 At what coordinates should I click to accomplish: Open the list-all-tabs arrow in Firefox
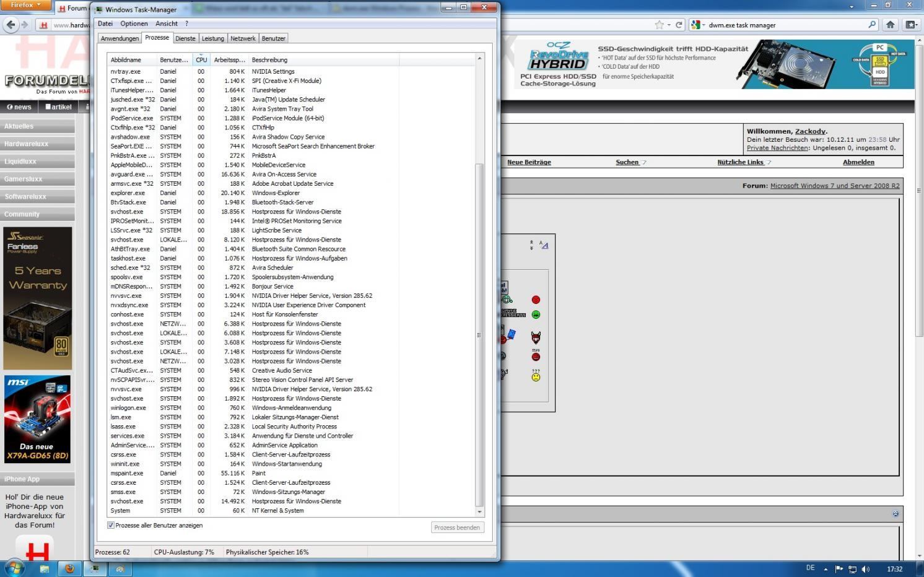[x=852, y=6]
